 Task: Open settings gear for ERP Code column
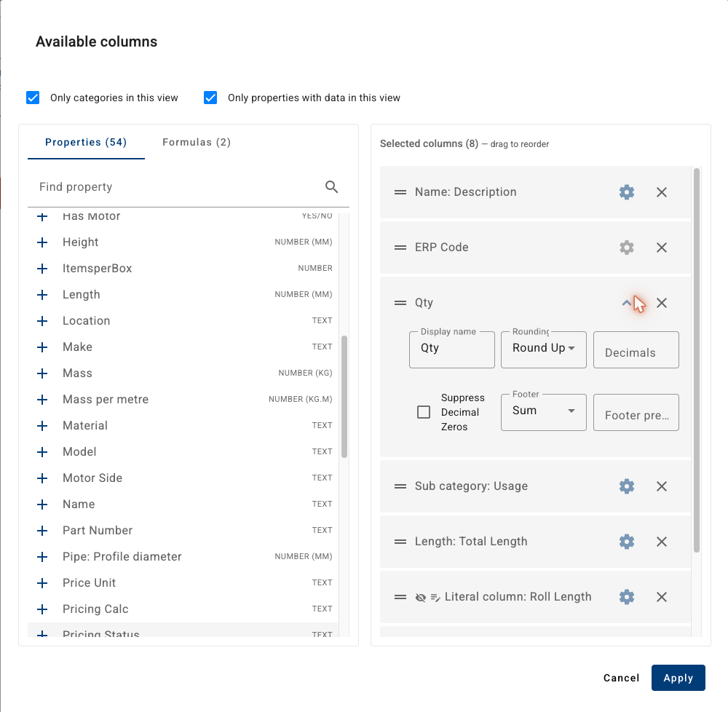point(626,248)
